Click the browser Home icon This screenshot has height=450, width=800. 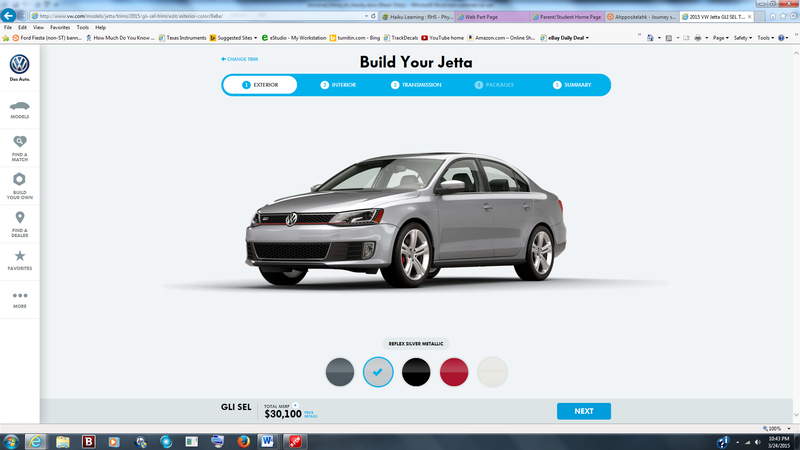click(x=772, y=16)
